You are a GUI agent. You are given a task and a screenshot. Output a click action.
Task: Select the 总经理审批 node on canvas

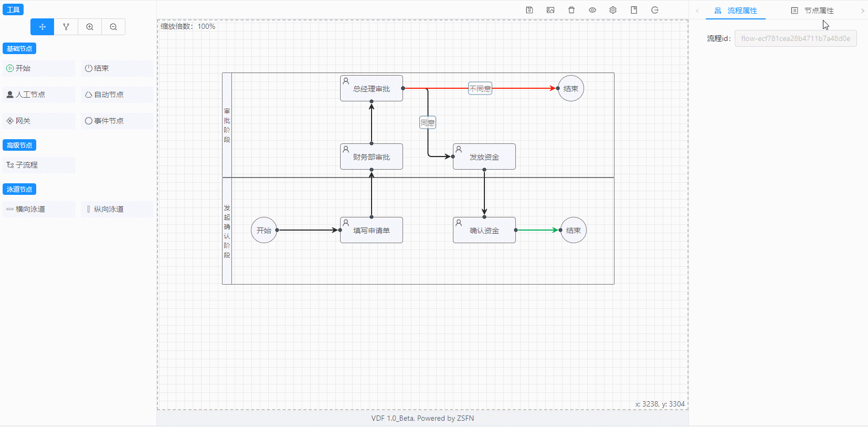pos(372,88)
